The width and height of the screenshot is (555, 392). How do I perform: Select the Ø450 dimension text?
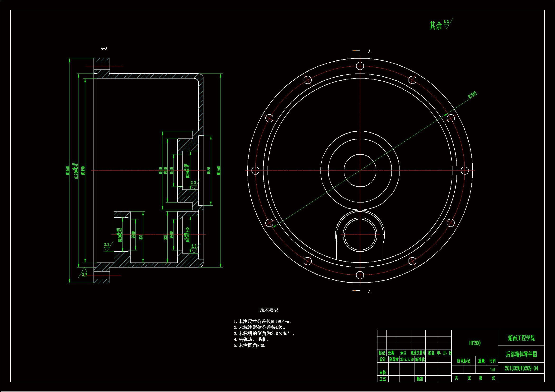tap(209, 171)
